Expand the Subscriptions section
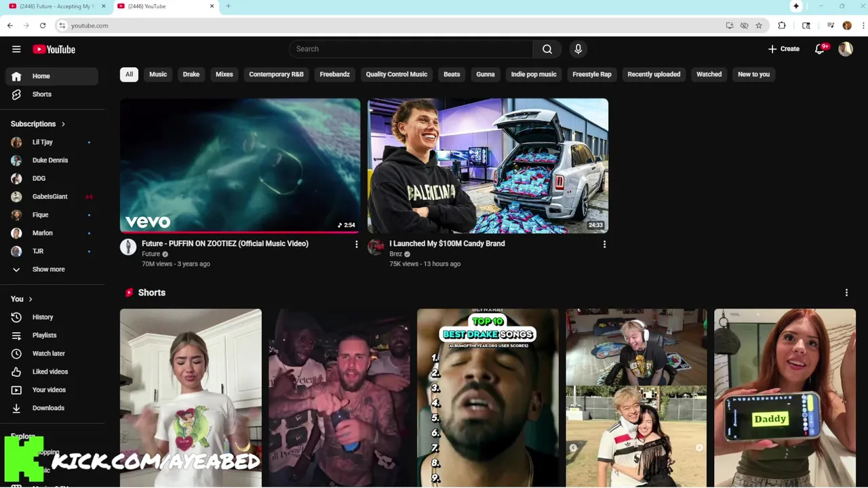This screenshot has width=868, height=488. [38, 124]
